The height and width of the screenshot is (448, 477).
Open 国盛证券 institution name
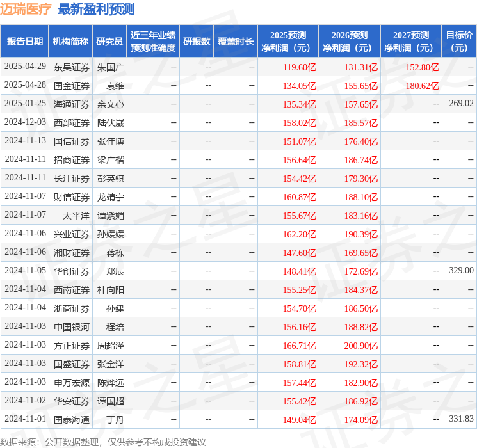coord(72,364)
